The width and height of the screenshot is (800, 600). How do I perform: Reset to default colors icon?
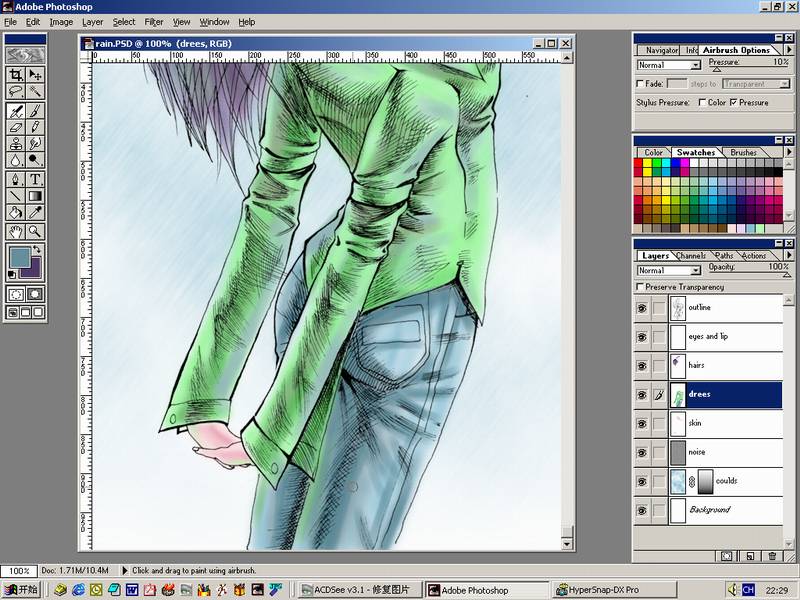(12, 275)
